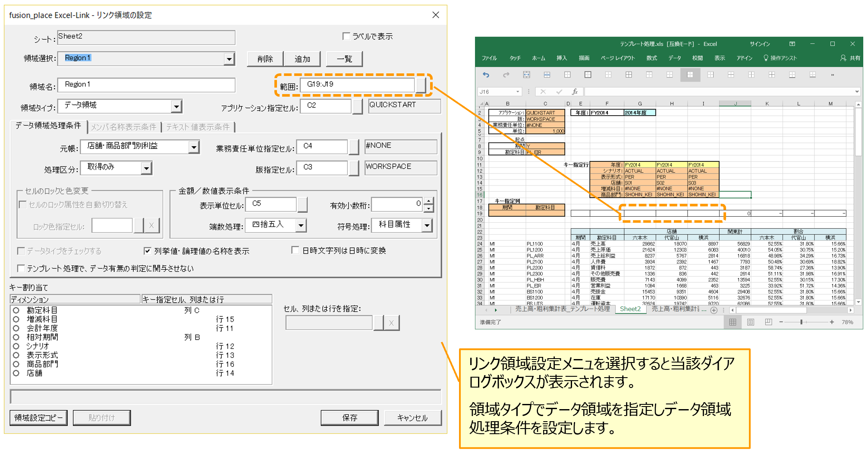Toggle 列挙値・論理値の名称を表示 checkbox

coord(148,251)
